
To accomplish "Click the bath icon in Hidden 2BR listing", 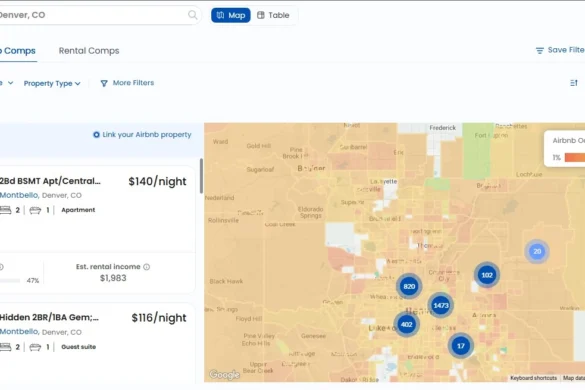I will coord(35,347).
